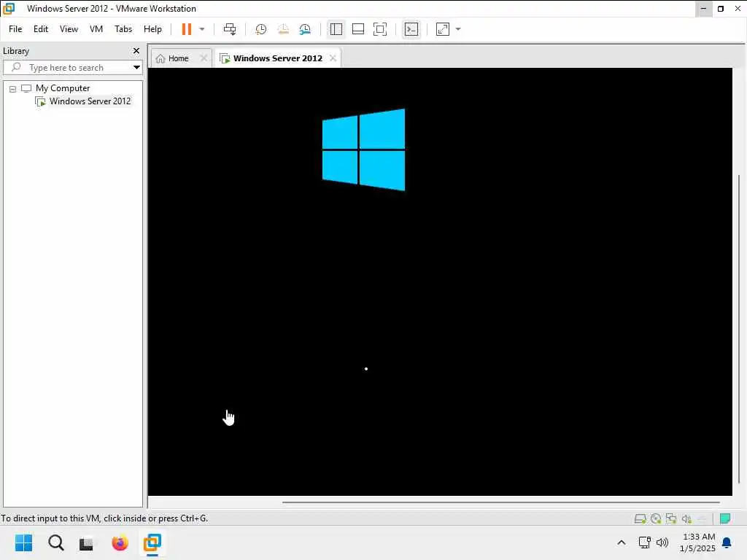Screen dimensions: 747x560
Task: Send Ctrl+Alt+Del to the virtual machine
Action: (230, 29)
